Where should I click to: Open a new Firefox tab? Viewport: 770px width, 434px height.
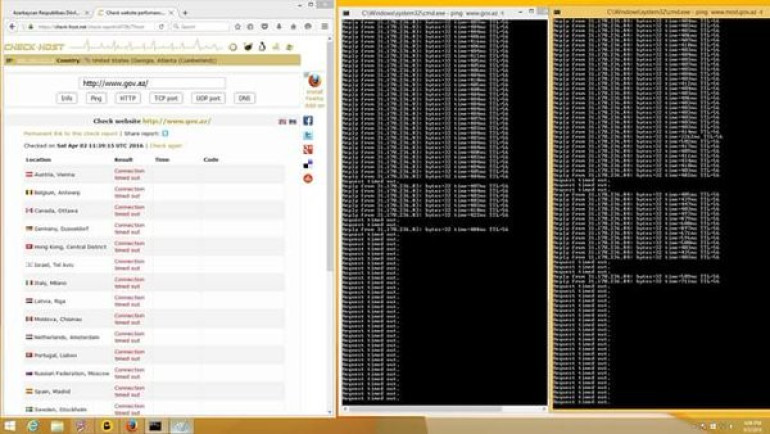pyautogui.click(x=185, y=13)
